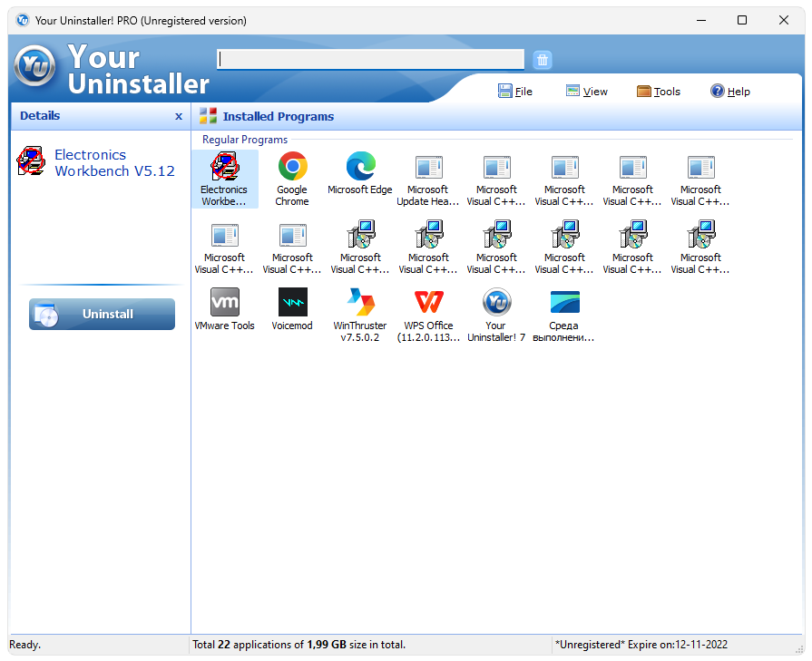Click the Installed Programs header
Screen dimensions: 812x661
(279, 116)
